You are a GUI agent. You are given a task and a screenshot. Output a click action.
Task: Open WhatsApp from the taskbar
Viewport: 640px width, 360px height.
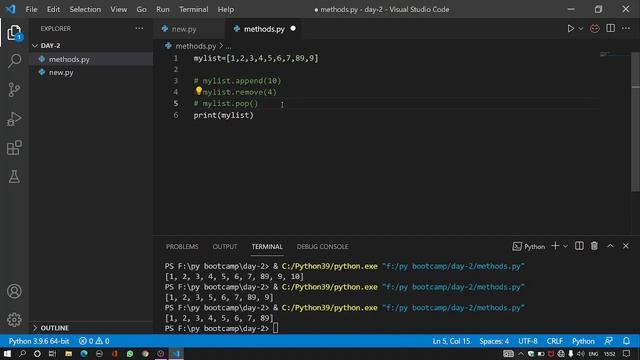(x=130, y=353)
